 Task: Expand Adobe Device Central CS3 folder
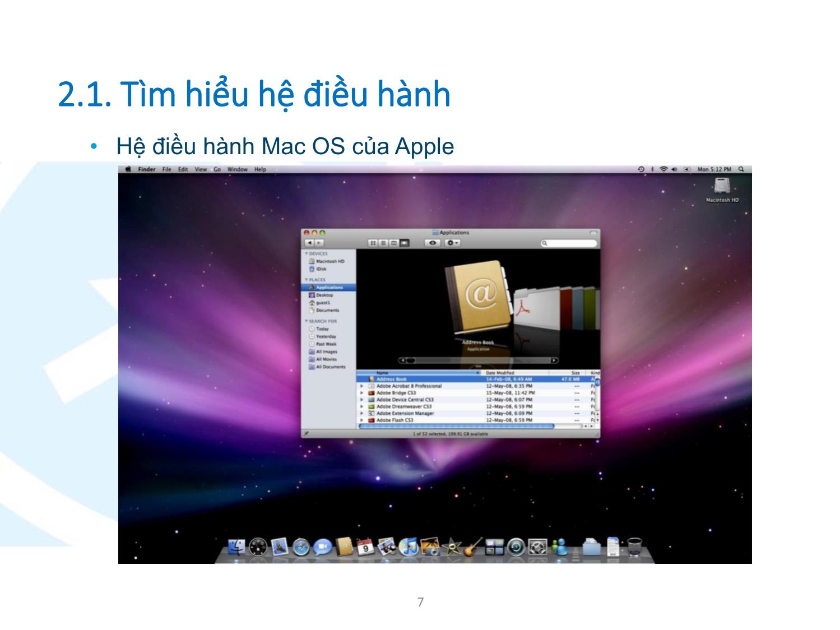click(362, 400)
